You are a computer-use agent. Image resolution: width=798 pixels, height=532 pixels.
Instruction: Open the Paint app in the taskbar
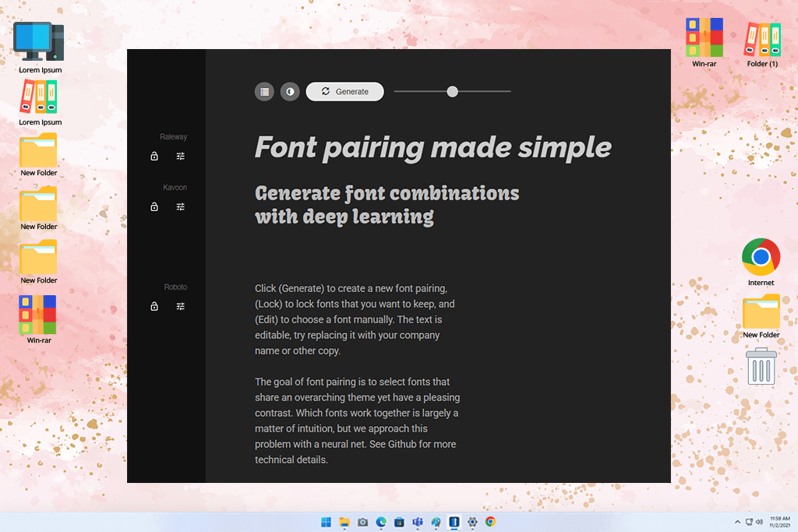click(436, 522)
